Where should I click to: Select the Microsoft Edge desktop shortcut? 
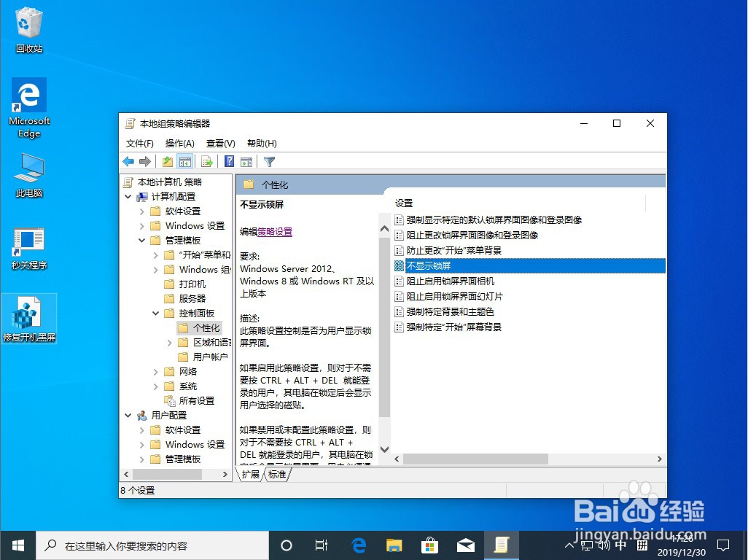point(29,108)
